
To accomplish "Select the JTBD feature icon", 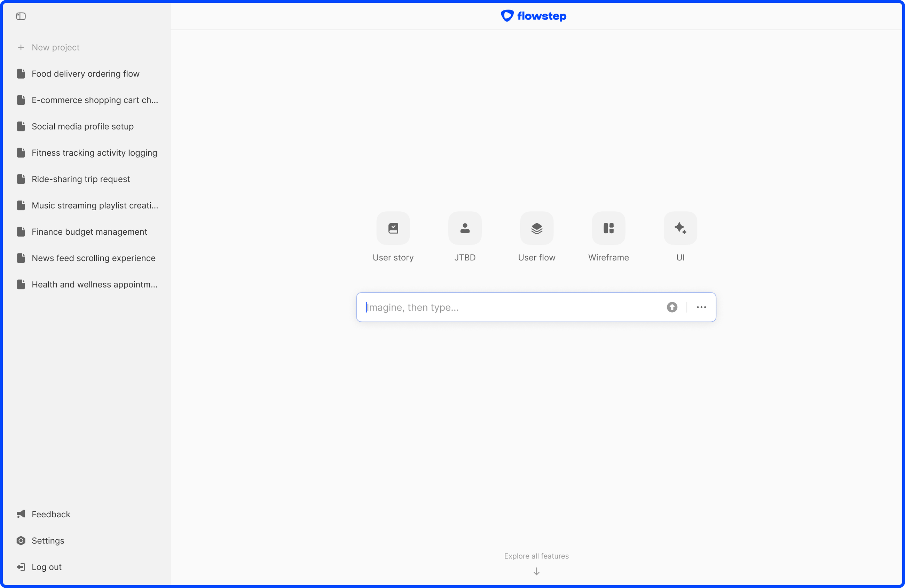I will 465,228.
